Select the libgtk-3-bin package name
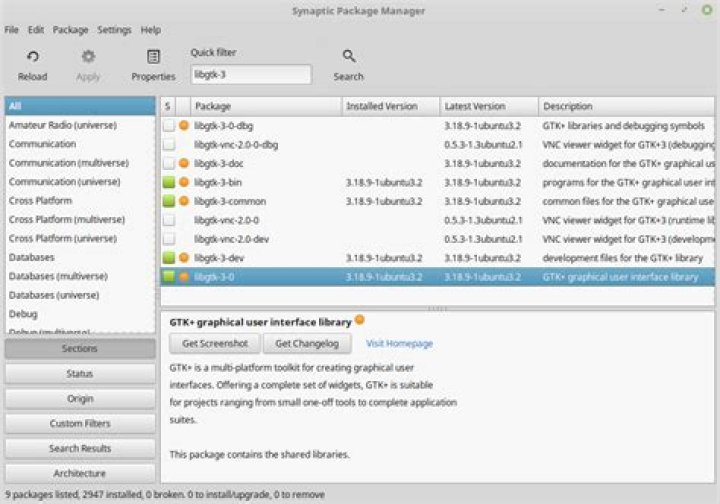Screen dimensions: 720x504 pyautogui.click(x=218, y=182)
